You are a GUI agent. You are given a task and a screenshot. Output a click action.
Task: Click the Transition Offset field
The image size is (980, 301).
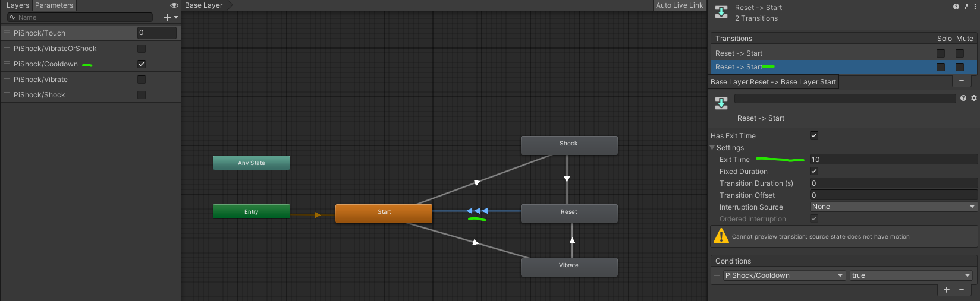click(x=894, y=195)
